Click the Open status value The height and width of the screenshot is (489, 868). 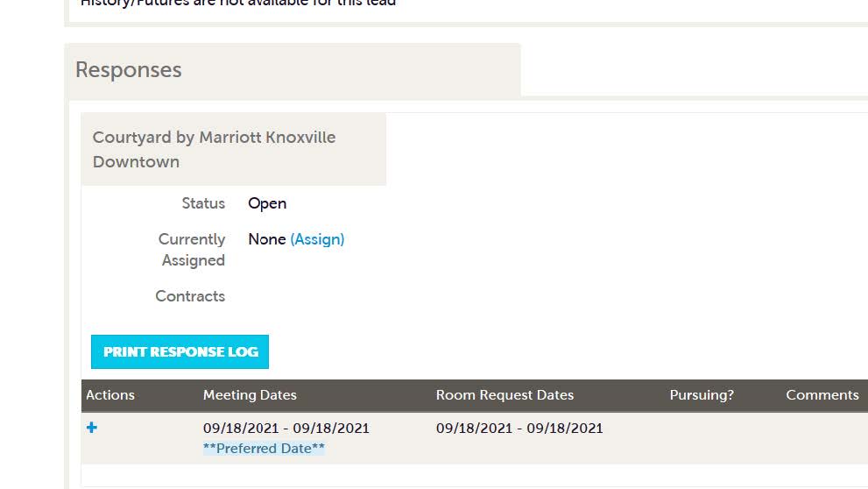[x=267, y=203]
